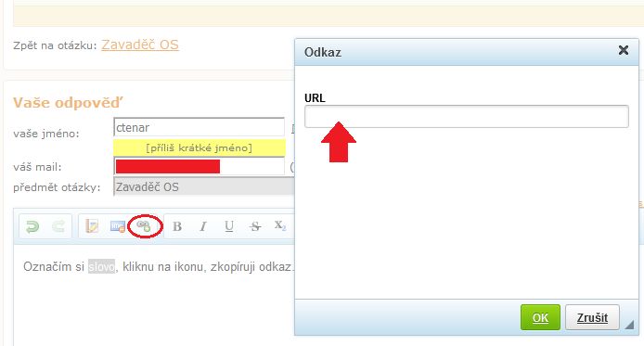Toggle underline formatting

click(229, 226)
